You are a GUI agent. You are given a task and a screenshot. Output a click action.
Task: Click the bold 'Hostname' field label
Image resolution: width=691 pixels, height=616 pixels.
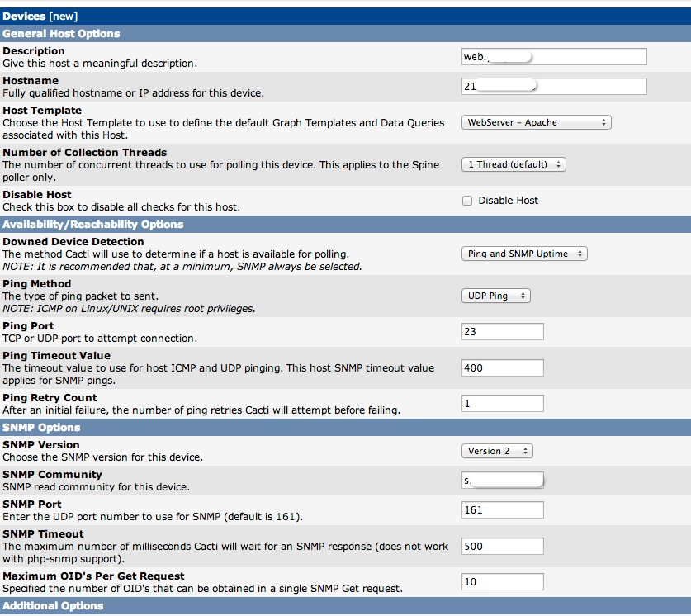tap(31, 81)
